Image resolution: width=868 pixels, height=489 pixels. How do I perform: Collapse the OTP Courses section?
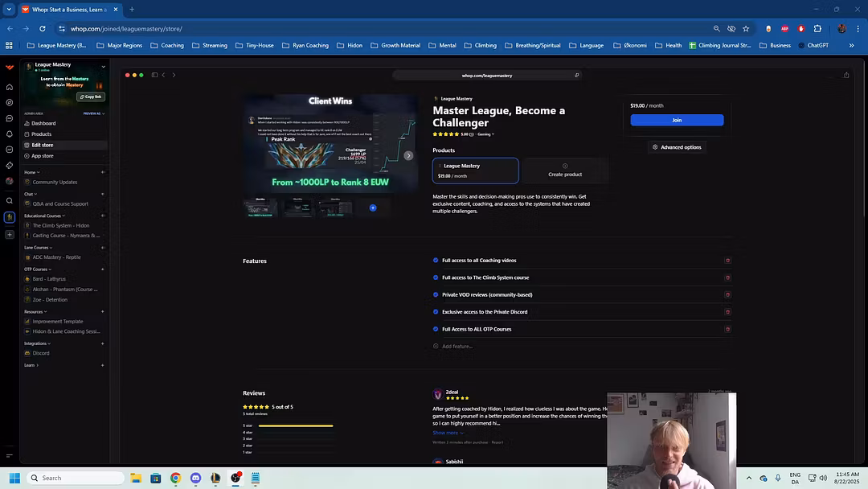35,269
